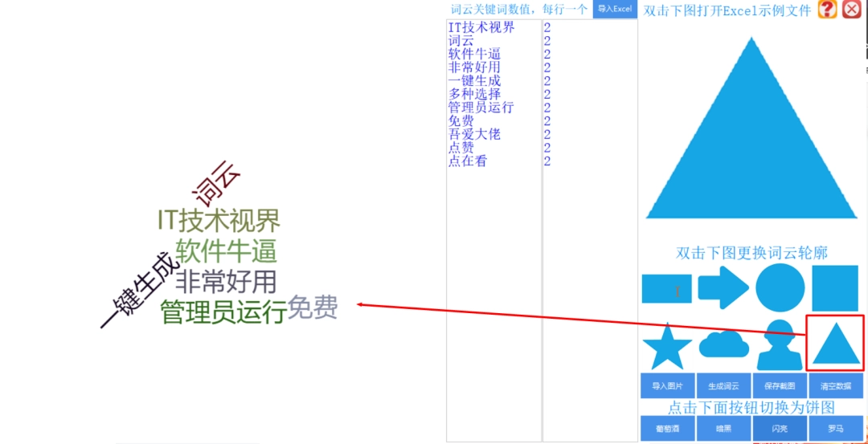Click '管理员运行' in the generated cloud
Screen dimensions: 868x444
click(223, 312)
